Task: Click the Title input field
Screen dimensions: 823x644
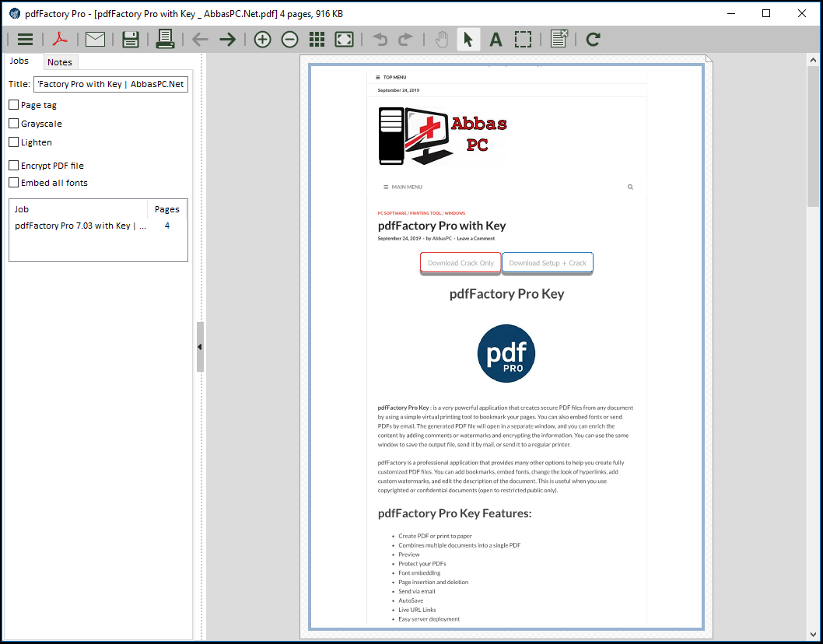Action: (110, 84)
